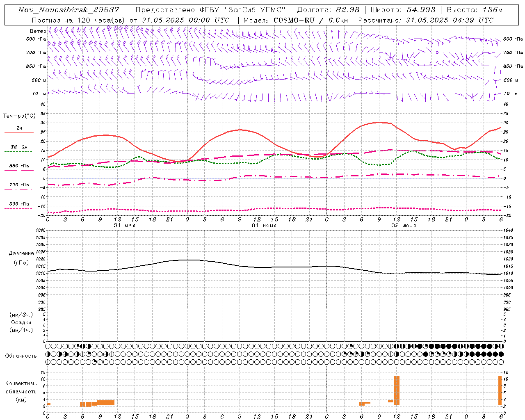Click the (мм/3ч.) precipitation unit label
The image size is (525, 420).
[21, 315]
